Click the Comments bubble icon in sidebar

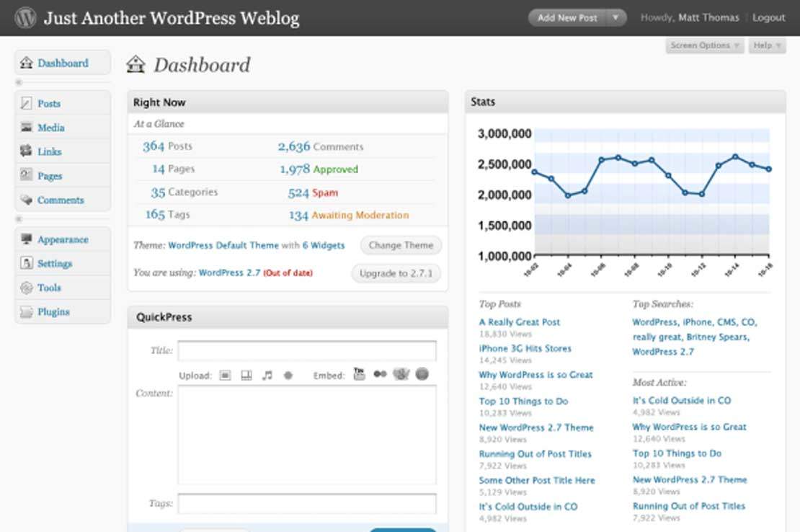(26, 200)
